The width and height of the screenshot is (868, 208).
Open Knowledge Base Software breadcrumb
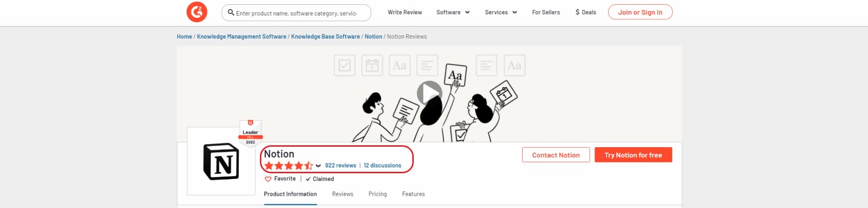(325, 37)
